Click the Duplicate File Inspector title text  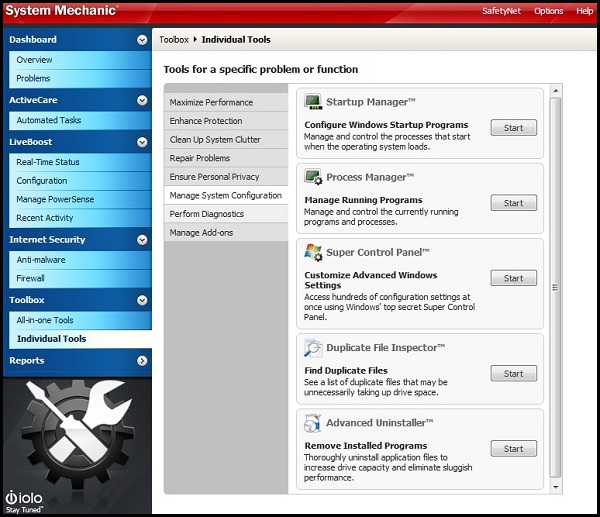point(386,348)
